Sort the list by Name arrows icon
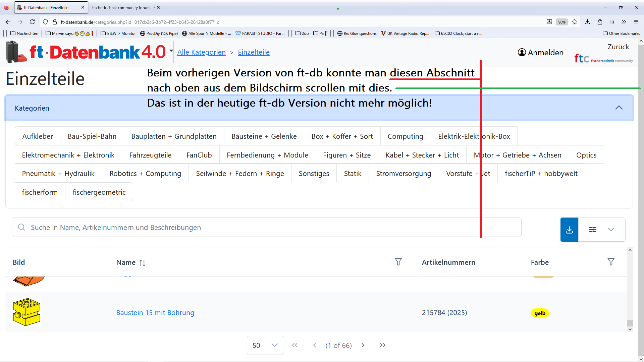Screen dimensions: 644x362 pos(142,263)
